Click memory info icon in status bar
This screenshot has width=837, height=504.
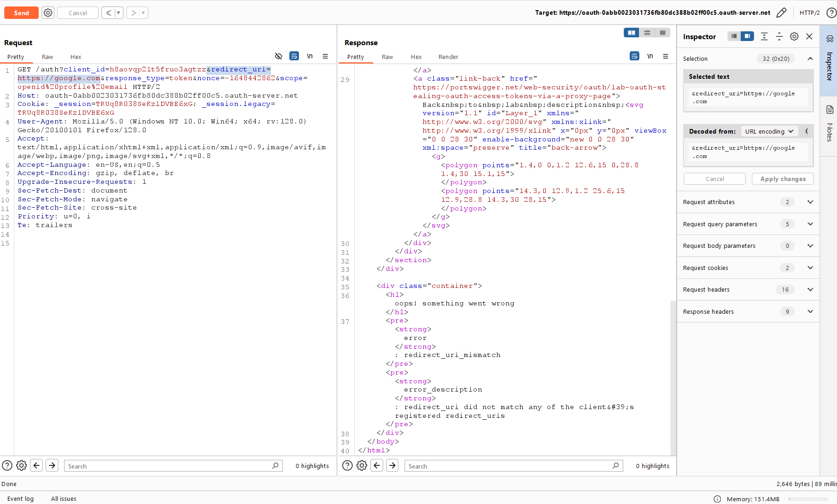[x=717, y=499]
